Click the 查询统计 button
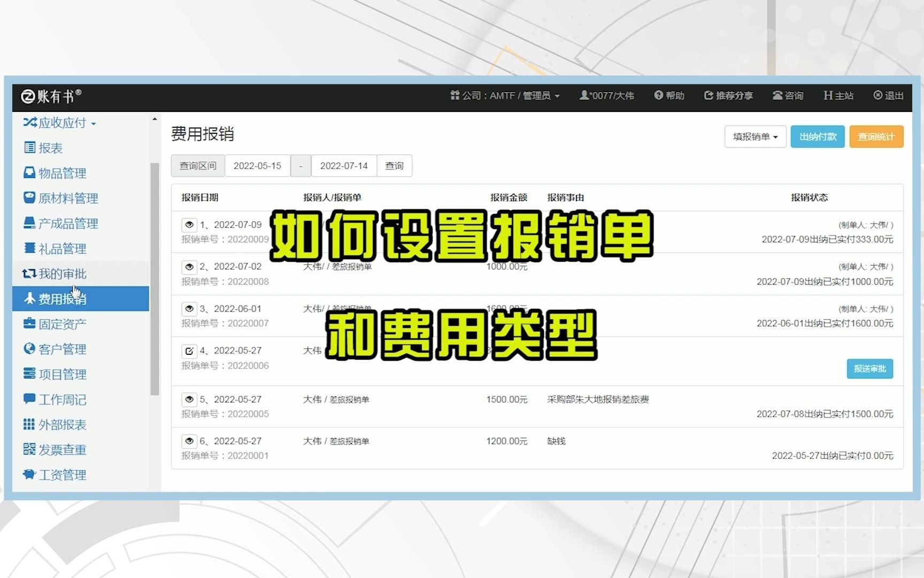 coord(876,136)
